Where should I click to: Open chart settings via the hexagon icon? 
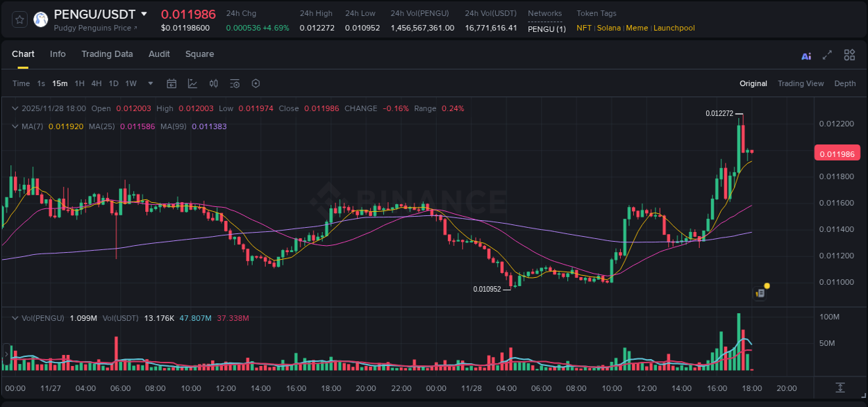(x=256, y=83)
